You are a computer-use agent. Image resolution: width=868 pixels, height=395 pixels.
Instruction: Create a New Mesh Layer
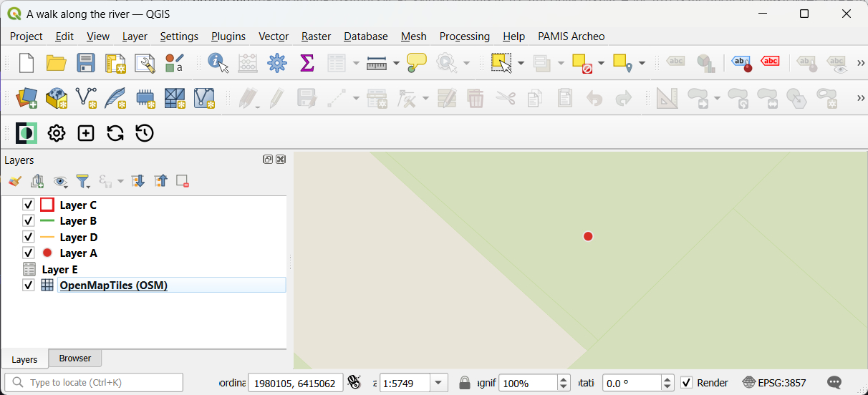pyautogui.click(x=175, y=98)
